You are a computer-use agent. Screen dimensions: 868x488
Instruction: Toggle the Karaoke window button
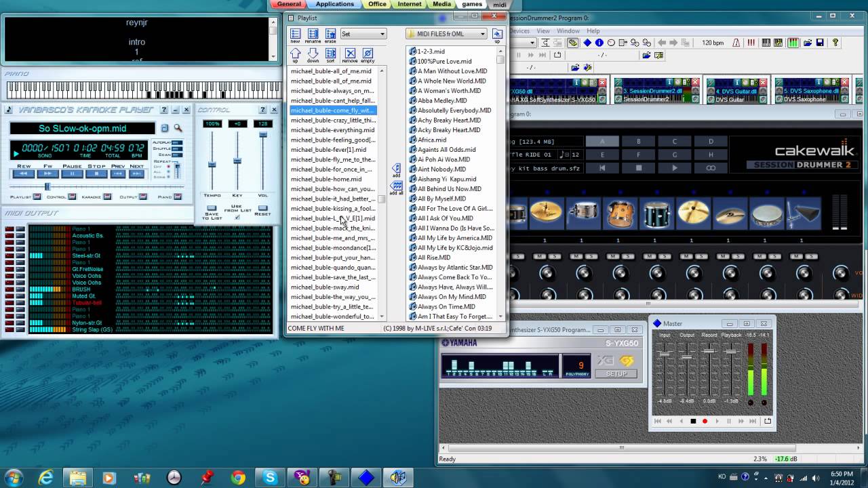click(x=106, y=197)
